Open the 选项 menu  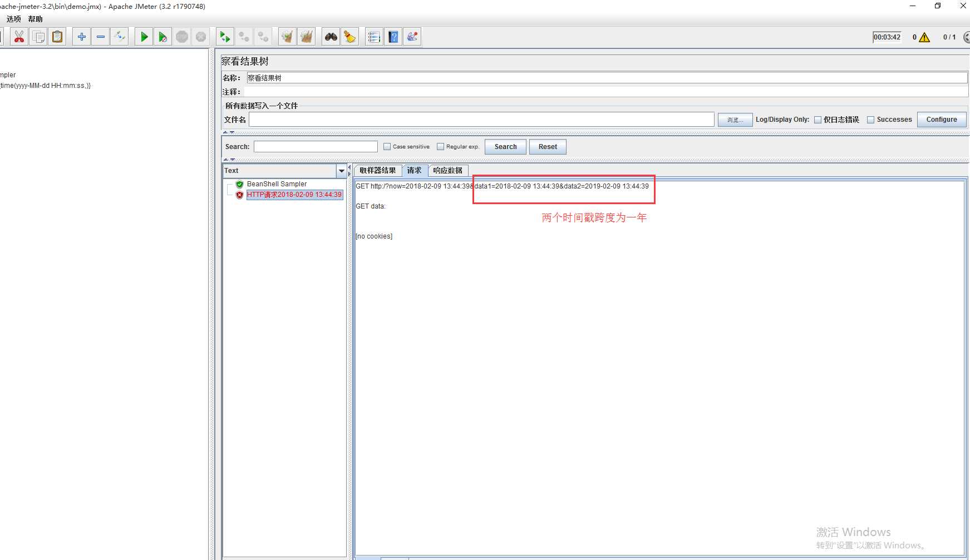[x=14, y=19]
